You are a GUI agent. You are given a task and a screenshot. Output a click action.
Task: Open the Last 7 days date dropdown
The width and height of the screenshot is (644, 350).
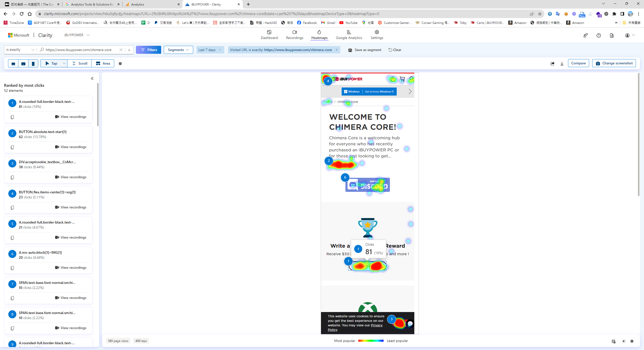(x=210, y=50)
